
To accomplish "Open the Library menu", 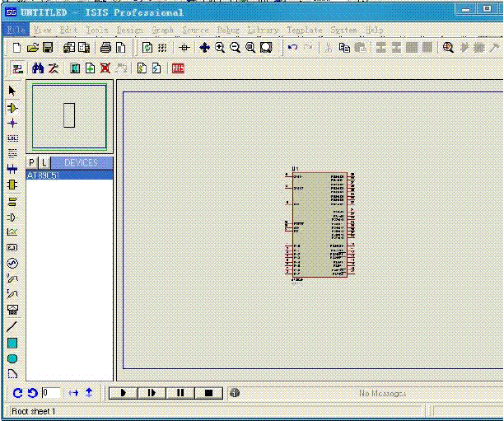I will pyautogui.click(x=263, y=30).
